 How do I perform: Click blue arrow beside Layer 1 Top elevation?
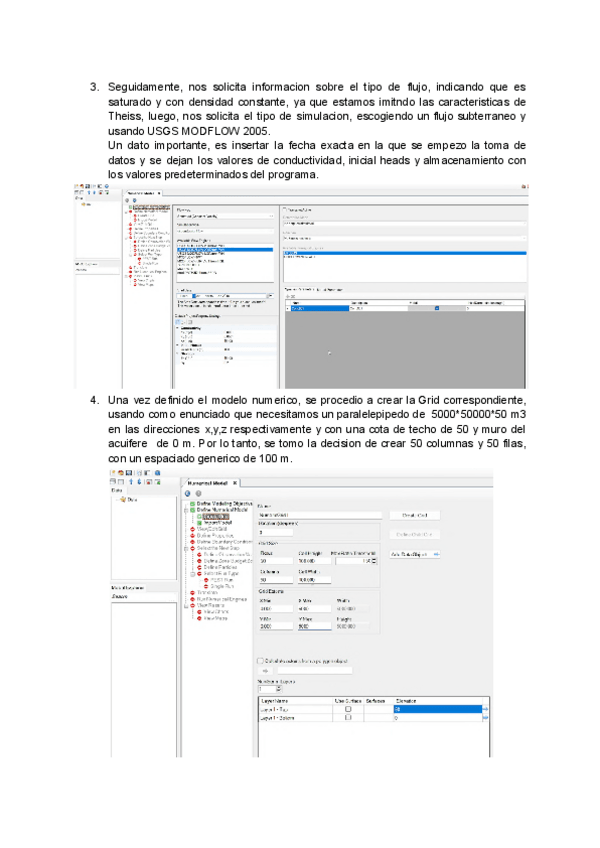[486, 708]
